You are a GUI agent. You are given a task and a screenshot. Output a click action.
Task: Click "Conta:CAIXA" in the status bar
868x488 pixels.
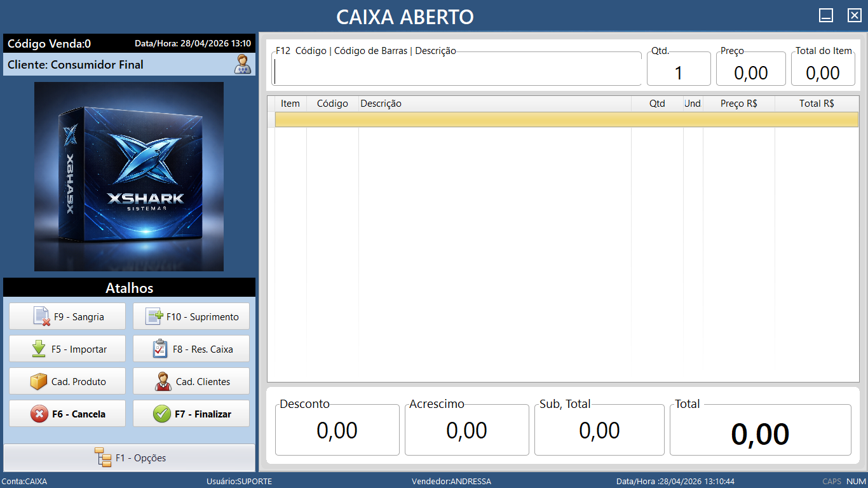[x=25, y=482]
